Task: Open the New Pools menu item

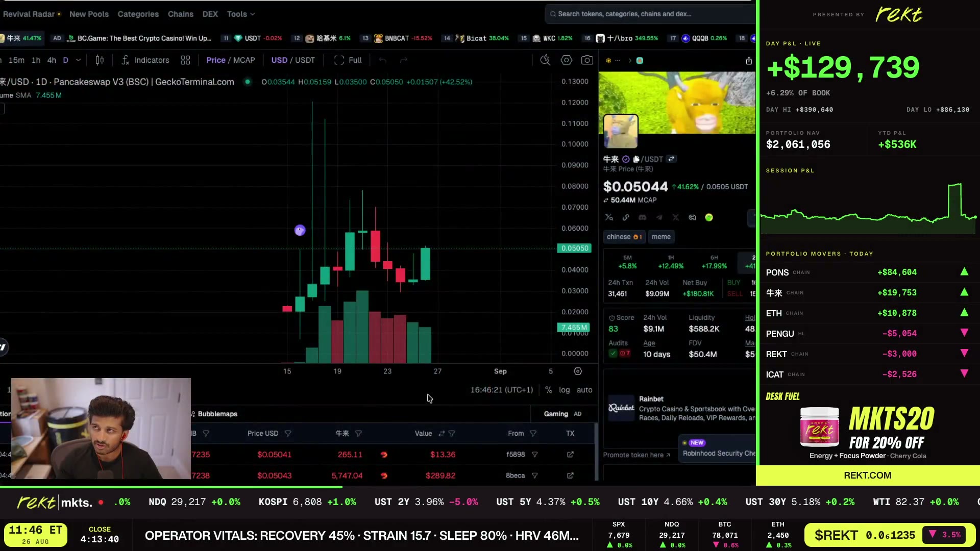Action: coord(89,14)
